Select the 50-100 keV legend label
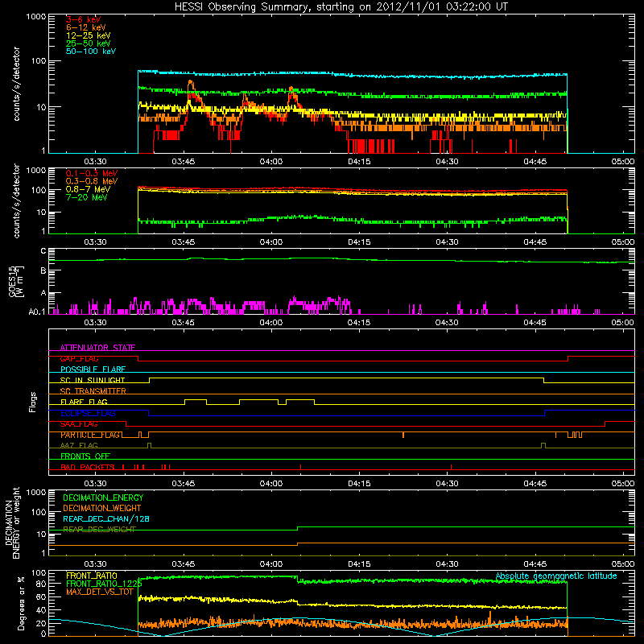The image size is (644, 644). pyautogui.click(x=91, y=52)
